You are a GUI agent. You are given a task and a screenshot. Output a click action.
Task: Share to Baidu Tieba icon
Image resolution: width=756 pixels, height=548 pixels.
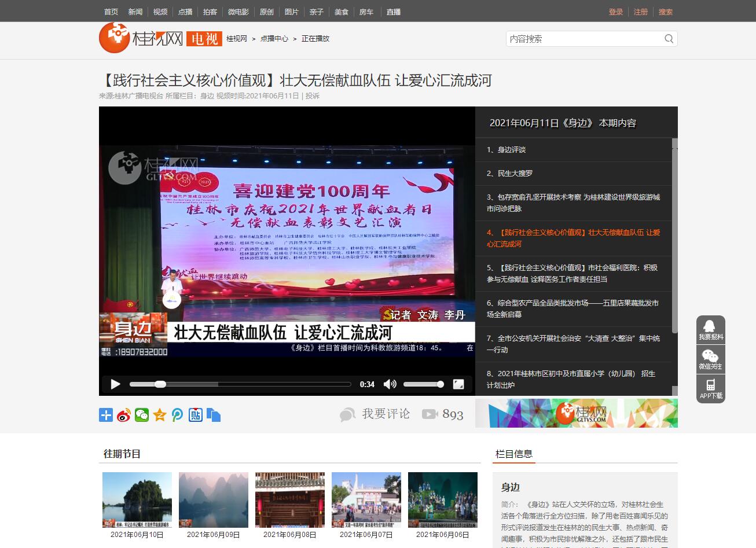tap(196, 415)
